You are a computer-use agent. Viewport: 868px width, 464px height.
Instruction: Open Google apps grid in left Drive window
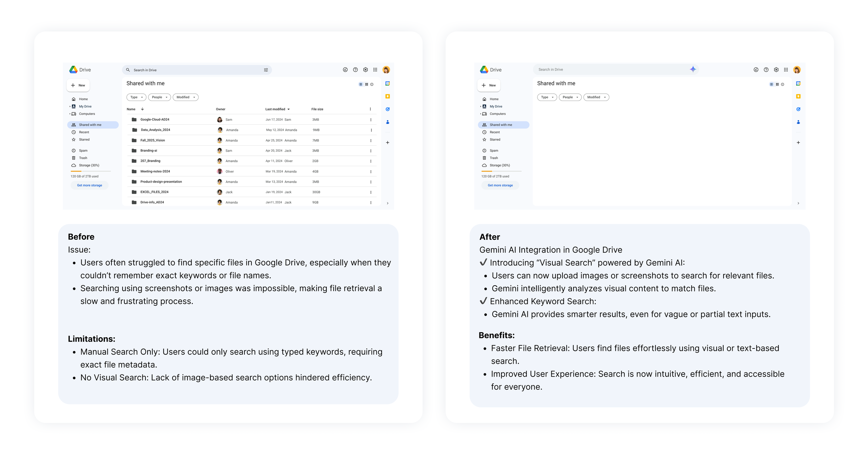click(x=375, y=70)
